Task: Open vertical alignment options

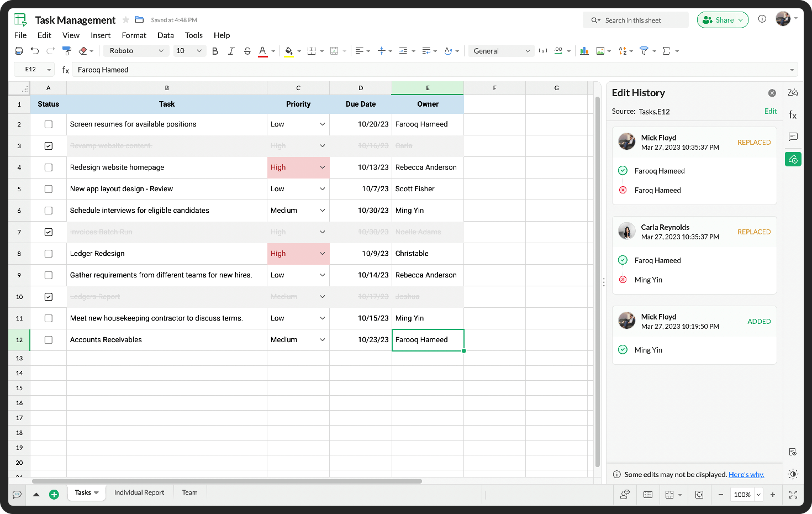Action: pos(381,51)
